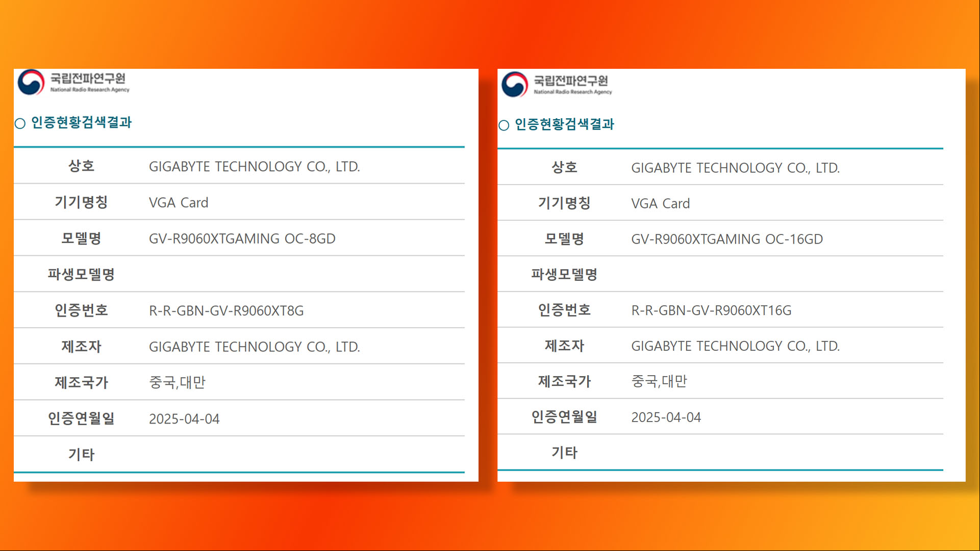Click the 제조국가 label in the left panel
This screenshot has height=551, width=980.
81,382
